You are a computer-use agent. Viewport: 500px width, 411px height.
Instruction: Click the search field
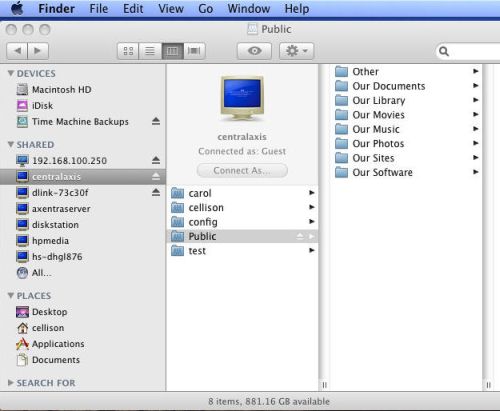coord(468,51)
